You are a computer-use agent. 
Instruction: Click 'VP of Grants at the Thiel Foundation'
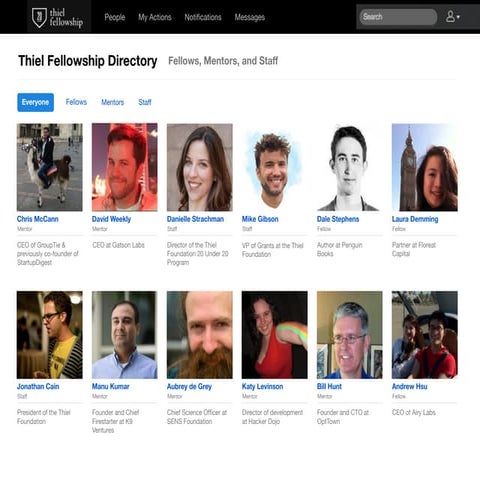273,250
